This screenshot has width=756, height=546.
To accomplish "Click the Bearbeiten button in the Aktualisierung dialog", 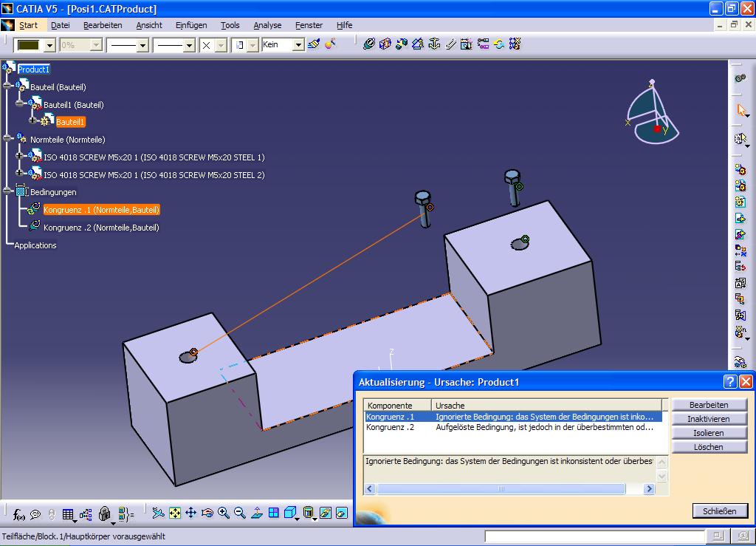I will click(x=709, y=405).
